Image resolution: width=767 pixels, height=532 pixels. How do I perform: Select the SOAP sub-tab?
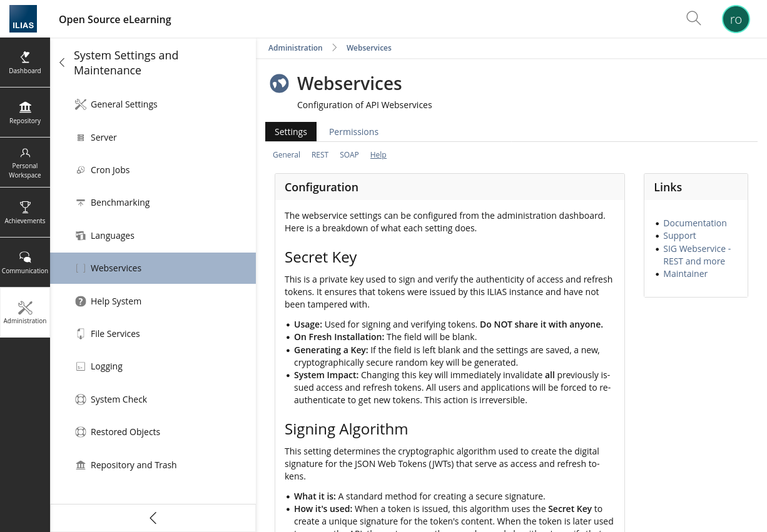(349, 154)
